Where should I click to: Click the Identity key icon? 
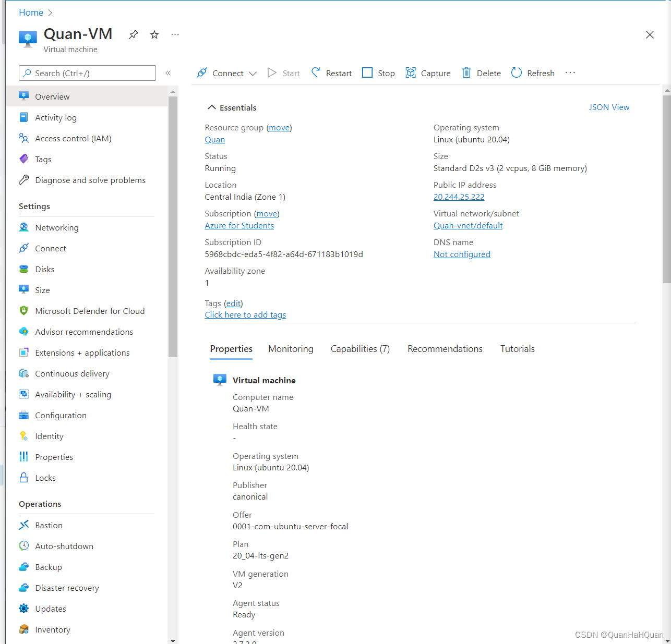[x=23, y=436]
